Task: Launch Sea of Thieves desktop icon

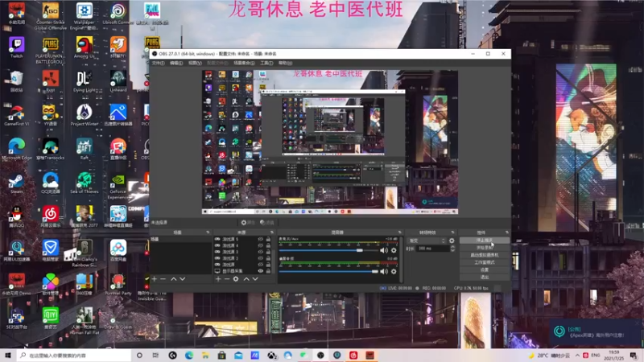Action: [x=85, y=183]
